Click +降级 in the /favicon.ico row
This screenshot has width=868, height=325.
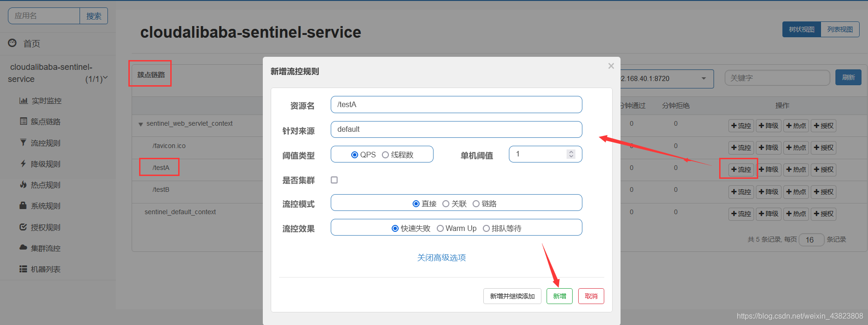coord(768,148)
